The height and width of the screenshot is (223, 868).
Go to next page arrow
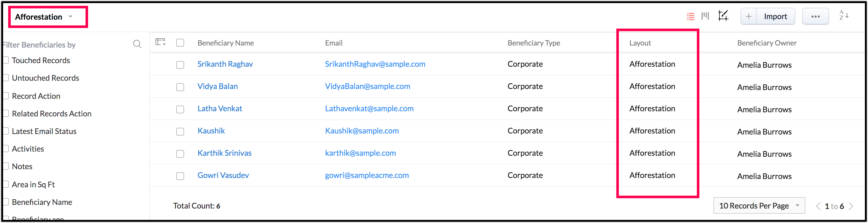coord(851,206)
